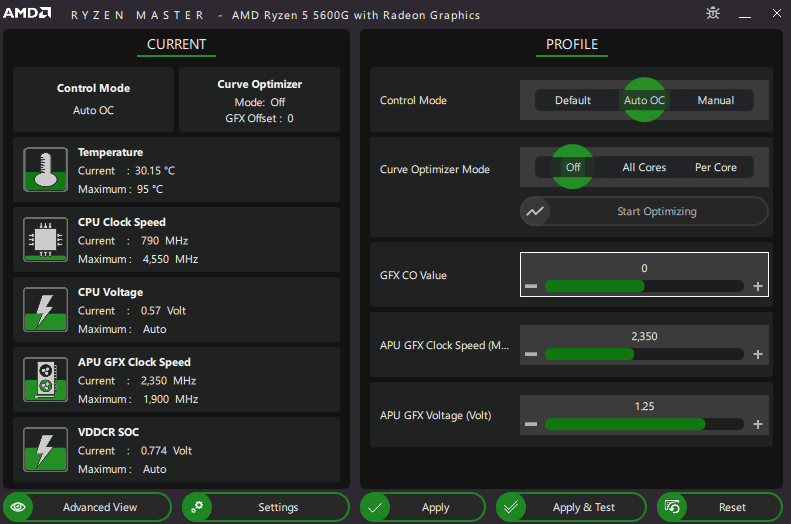Click the 'APU GFX Voltage (Volt)' label
Screen dimensions: 791x524
[435, 416]
